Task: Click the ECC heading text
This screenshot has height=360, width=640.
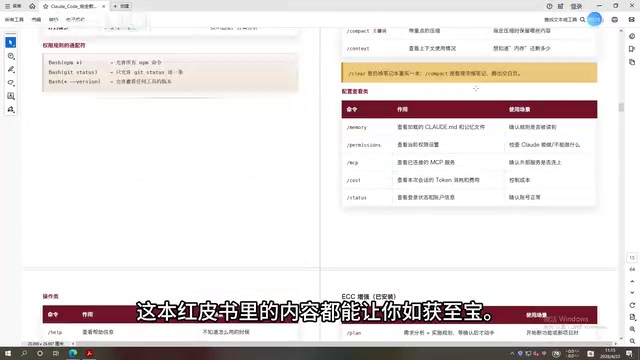Action: point(369,297)
